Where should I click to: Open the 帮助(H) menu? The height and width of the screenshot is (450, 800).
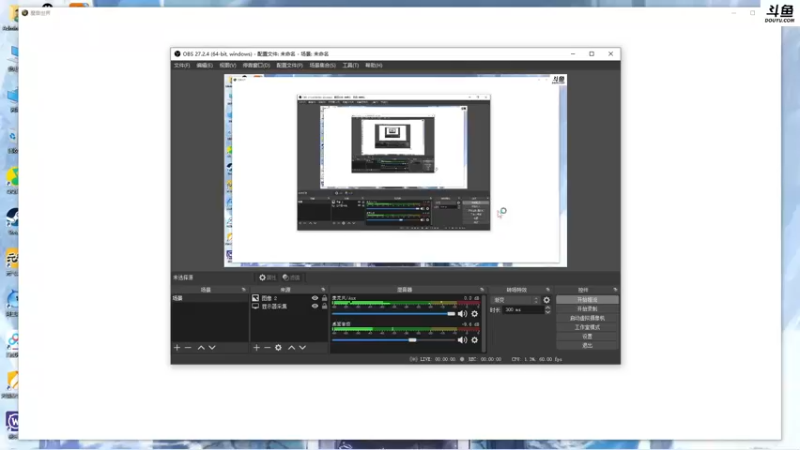tap(373, 65)
